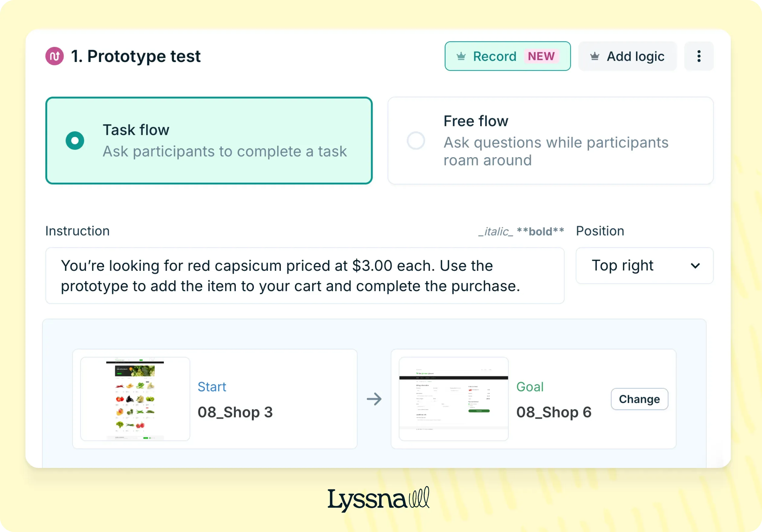The image size is (762, 532).
Task: Open the Position dropdown showing Top right
Action: point(644,266)
